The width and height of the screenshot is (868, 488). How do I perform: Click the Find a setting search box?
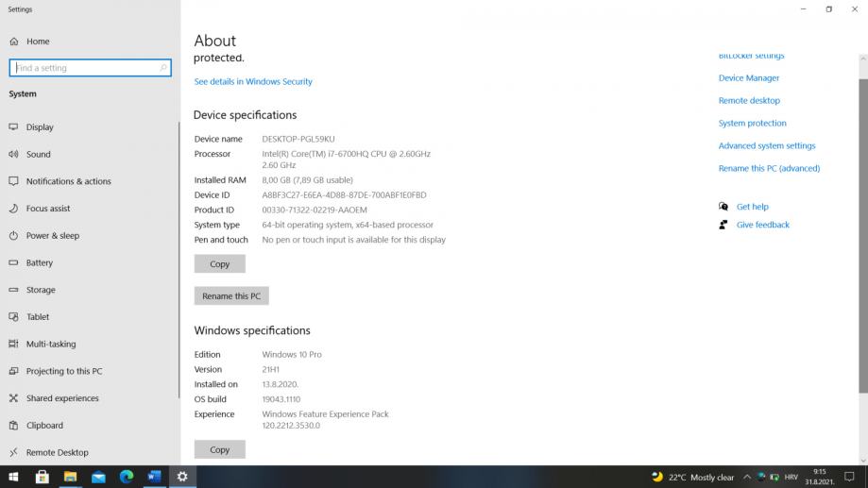click(x=91, y=68)
